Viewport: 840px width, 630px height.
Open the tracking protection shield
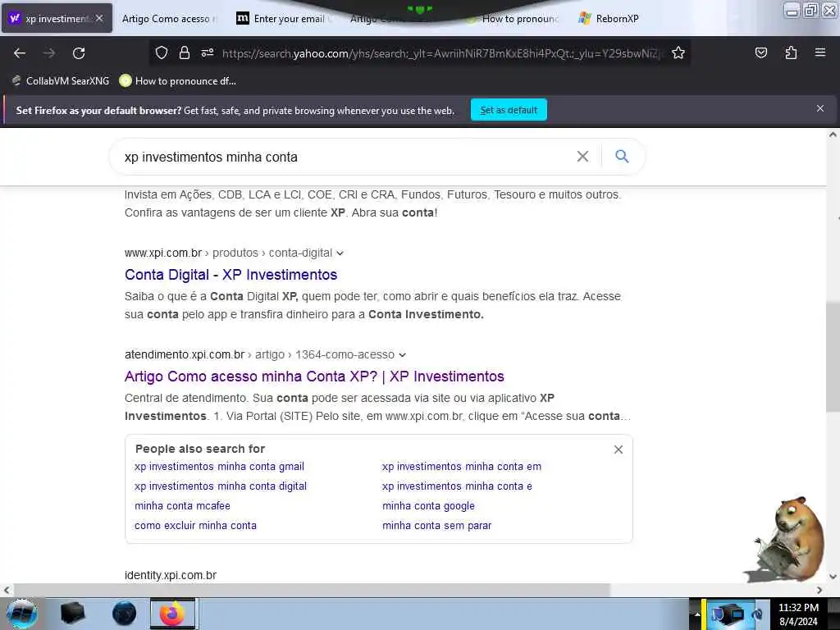tap(162, 52)
